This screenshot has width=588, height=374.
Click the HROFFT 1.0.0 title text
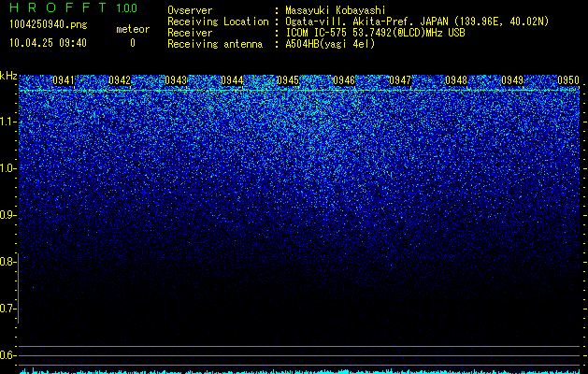tap(73, 7)
